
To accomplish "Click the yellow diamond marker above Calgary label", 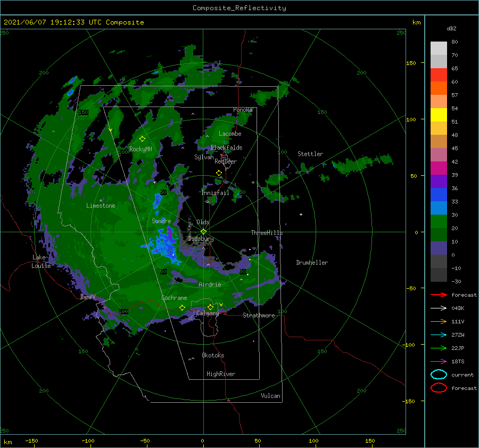I will pyautogui.click(x=210, y=307).
